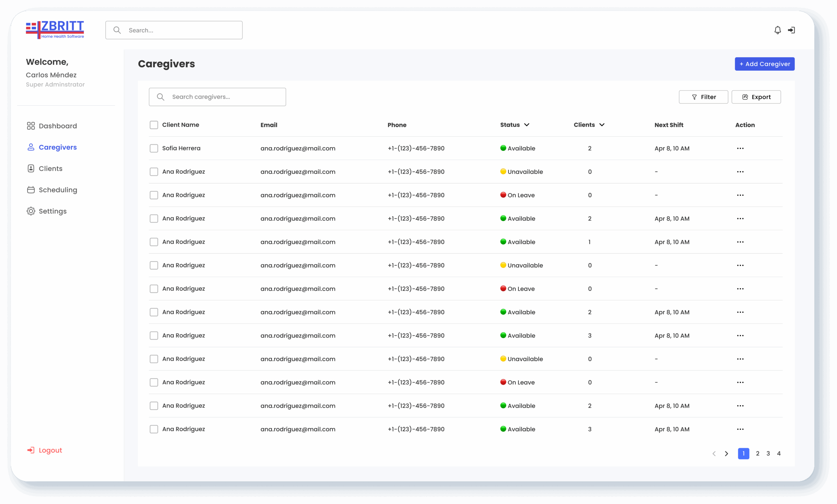This screenshot has width=837, height=504.
Task: Click the Caregivers person icon in sidebar
Action: point(31,147)
